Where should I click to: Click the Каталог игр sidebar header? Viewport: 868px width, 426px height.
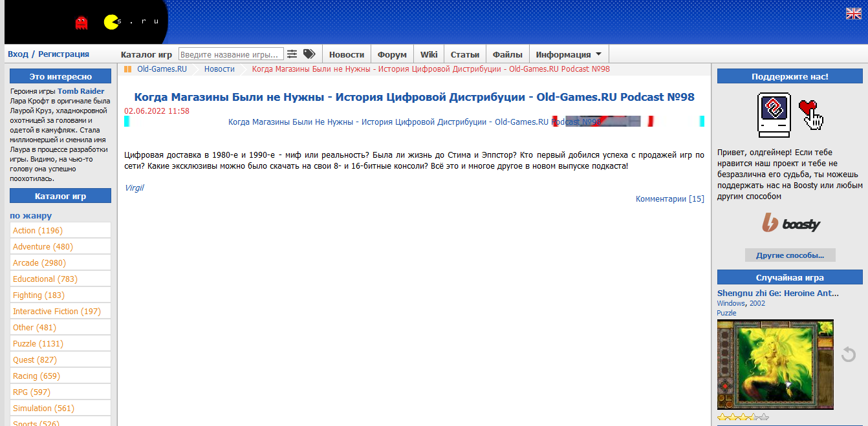pyautogui.click(x=60, y=196)
